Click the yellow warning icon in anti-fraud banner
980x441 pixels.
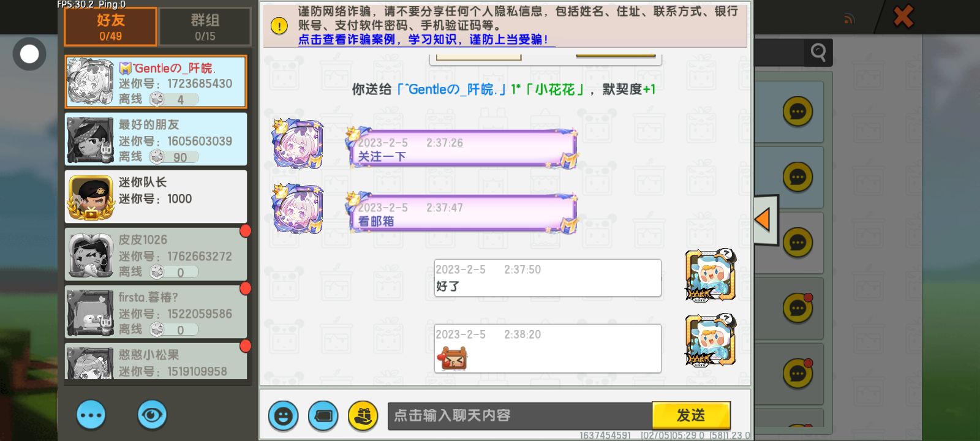coord(279,26)
